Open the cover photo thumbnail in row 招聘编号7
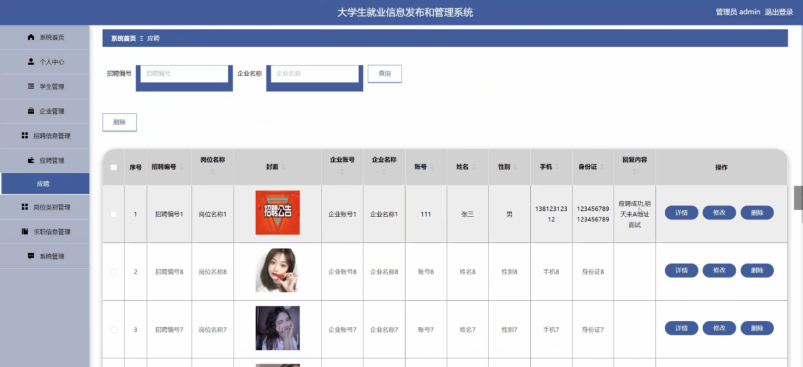This screenshot has width=803, height=367. (278, 328)
